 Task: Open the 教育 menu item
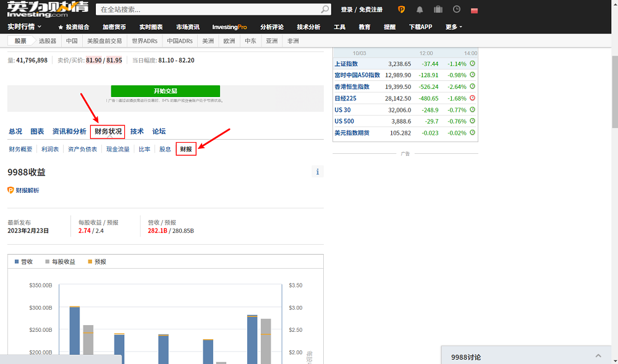tap(365, 27)
